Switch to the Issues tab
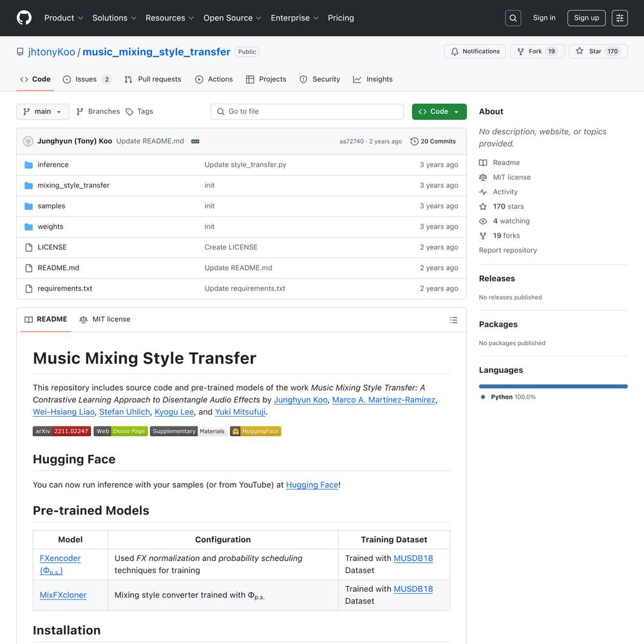This screenshot has height=644, width=644. [x=87, y=79]
